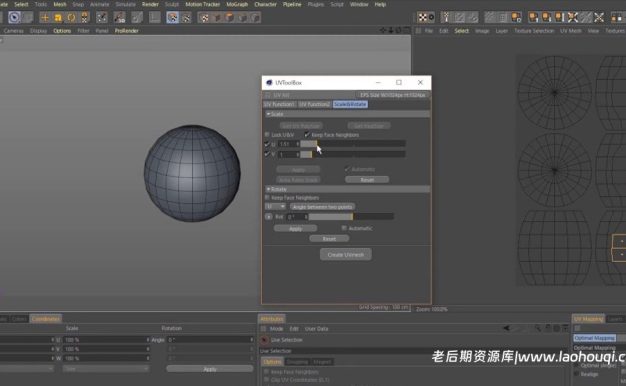626x386 pixels.
Task: Toggle Automatic checkbox in Rotate section
Action: coord(344,228)
